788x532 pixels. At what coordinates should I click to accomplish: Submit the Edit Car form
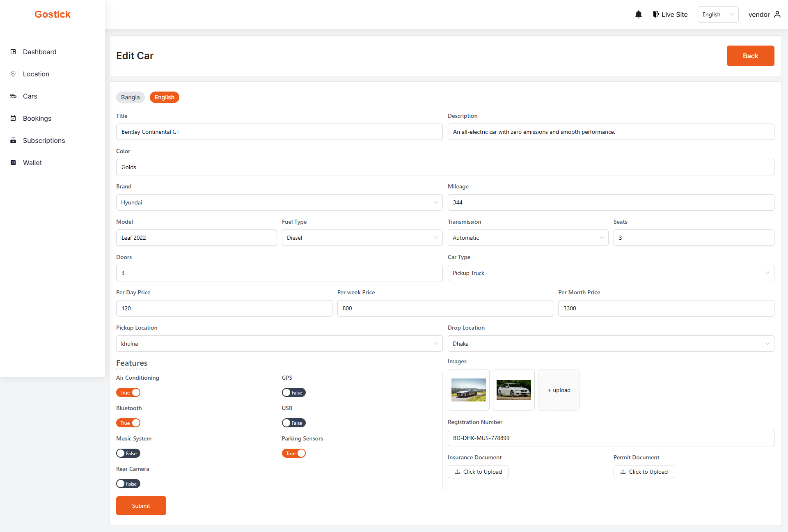(141, 506)
